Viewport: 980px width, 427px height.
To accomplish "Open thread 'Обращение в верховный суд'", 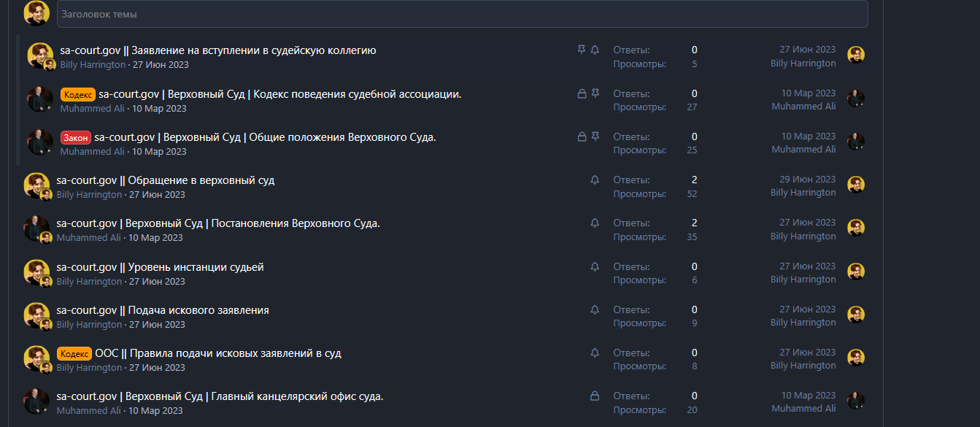I will coord(166,180).
